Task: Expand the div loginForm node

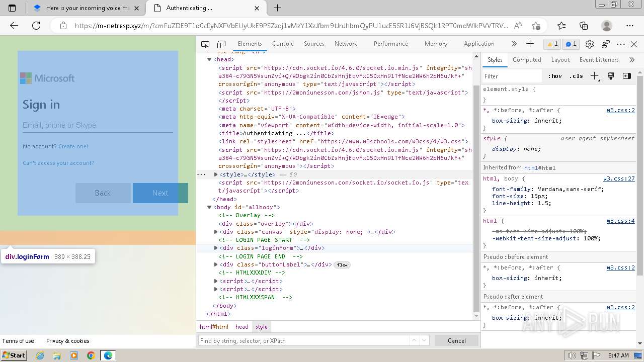Action: [216, 248]
